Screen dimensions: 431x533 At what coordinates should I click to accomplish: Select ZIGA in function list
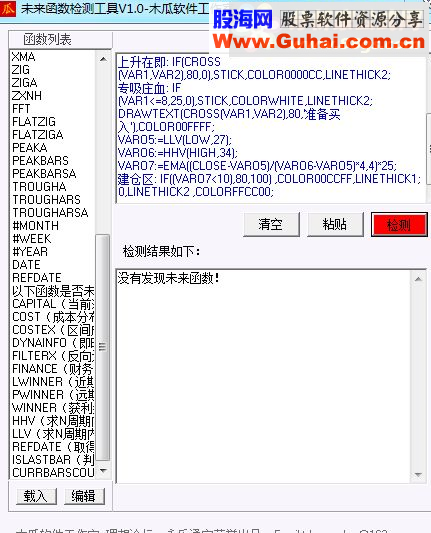pos(24,83)
